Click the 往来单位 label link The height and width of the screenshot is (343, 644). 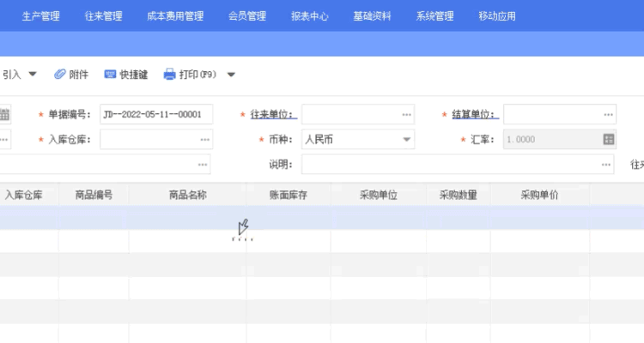pos(272,115)
